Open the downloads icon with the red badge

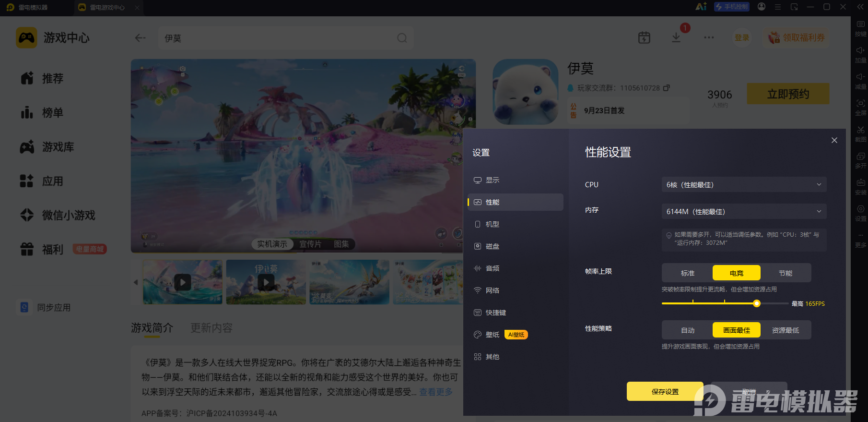tap(676, 37)
